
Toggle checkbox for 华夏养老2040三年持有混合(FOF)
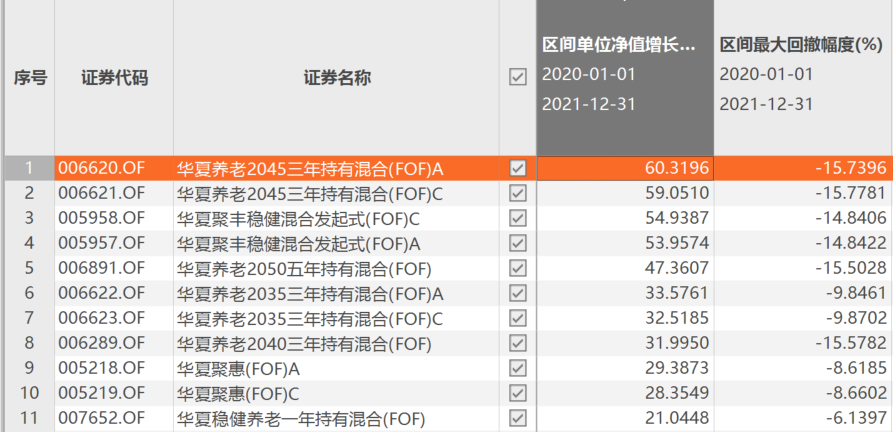pos(518,343)
